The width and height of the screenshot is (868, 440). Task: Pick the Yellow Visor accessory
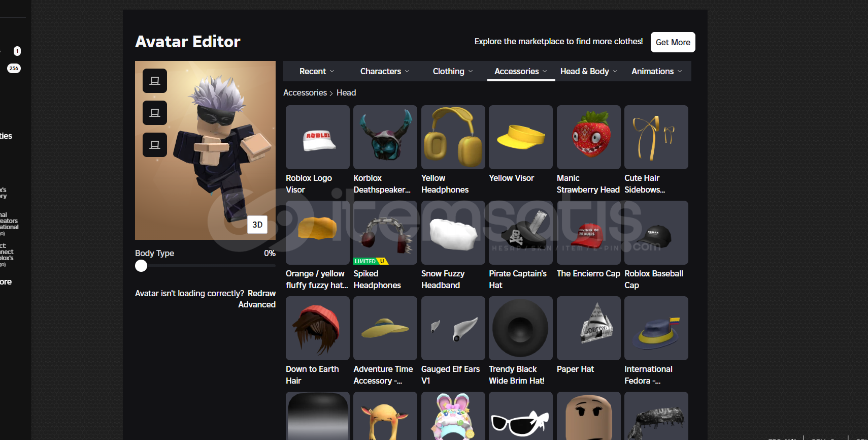(521, 137)
